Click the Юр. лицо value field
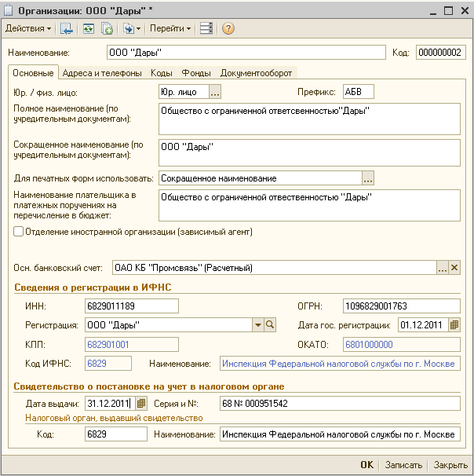Viewport: 474px width, 476px height. [x=184, y=92]
